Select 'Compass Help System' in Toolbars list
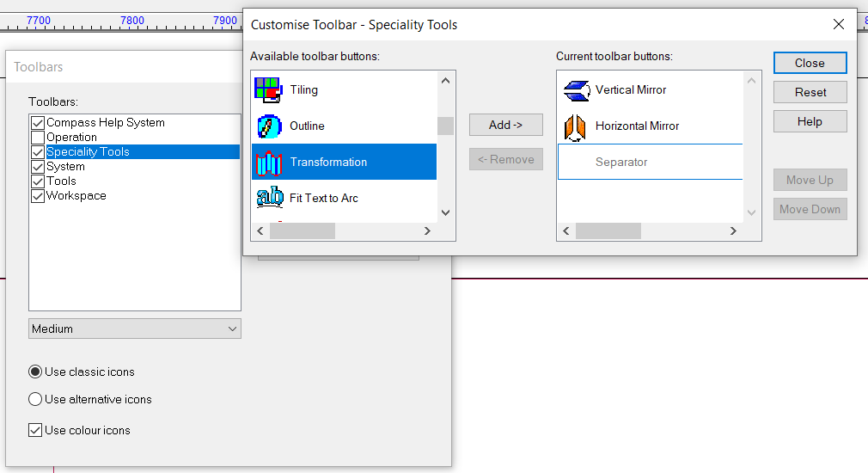 coord(106,122)
